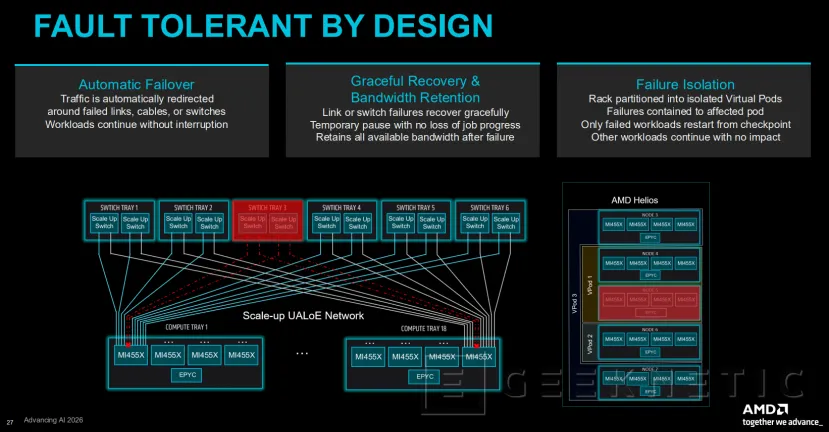Click Switch Tray 4's left Scale Up Switch
Screen dimensions: 829x432
326,223
